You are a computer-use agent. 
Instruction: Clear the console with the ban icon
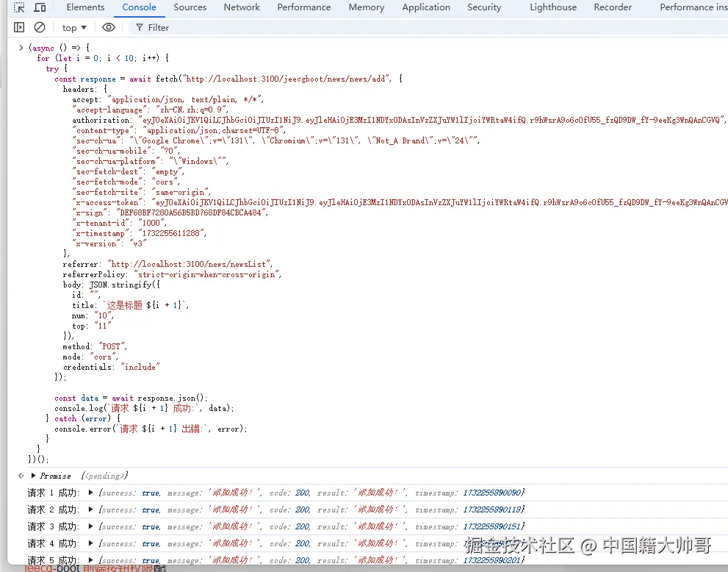[40, 27]
